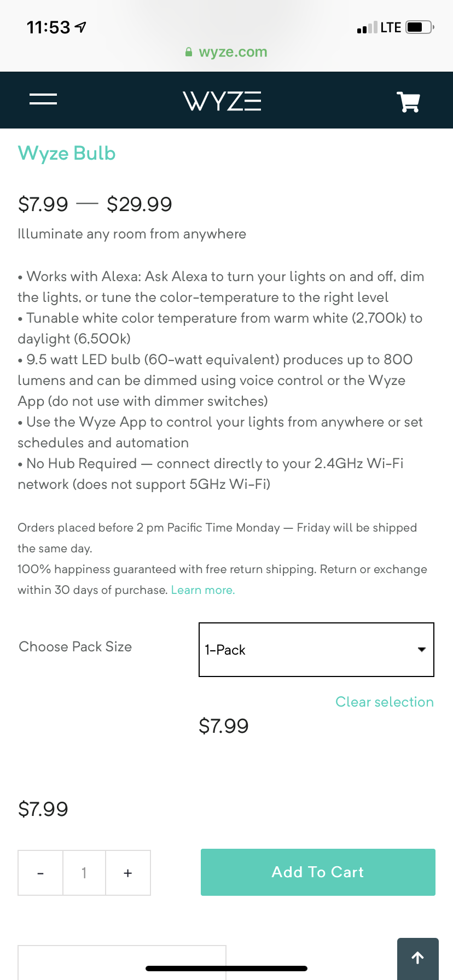Decrease quantity with the minus button
This screenshot has width=453, height=980.
click(x=40, y=873)
